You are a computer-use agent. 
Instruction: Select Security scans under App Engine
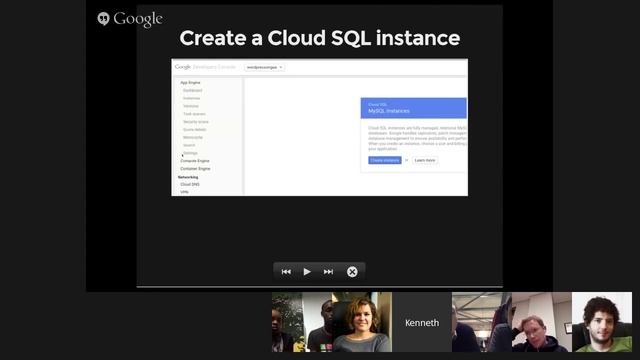tap(196, 122)
